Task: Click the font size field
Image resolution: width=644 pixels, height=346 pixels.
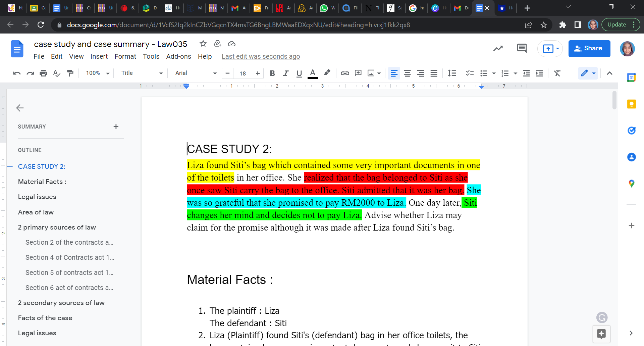Action: tap(243, 73)
